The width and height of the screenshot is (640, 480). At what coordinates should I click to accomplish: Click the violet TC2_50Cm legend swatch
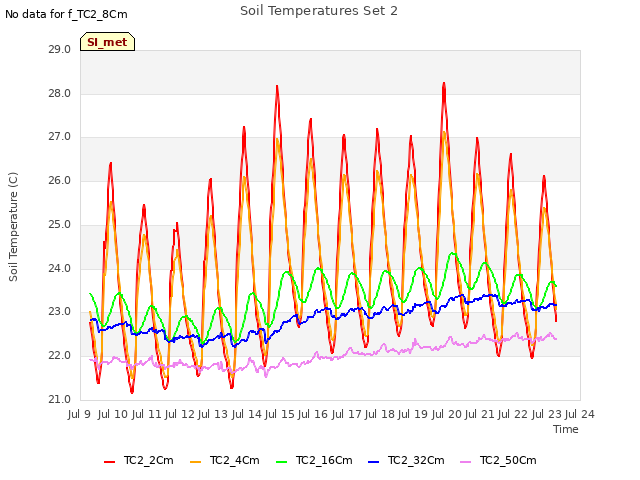pyautogui.click(x=466, y=462)
